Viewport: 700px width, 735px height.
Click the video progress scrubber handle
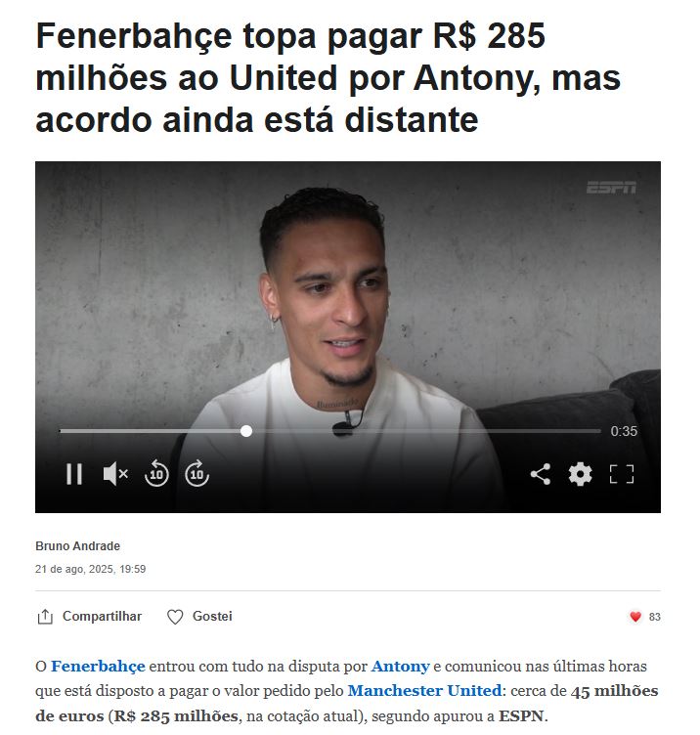(x=246, y=431)
